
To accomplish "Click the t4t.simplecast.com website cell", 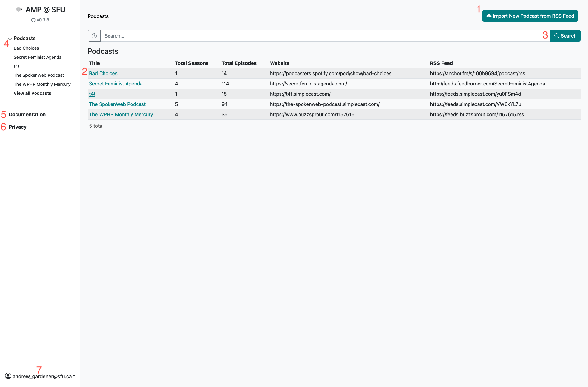I will point(300,94).
